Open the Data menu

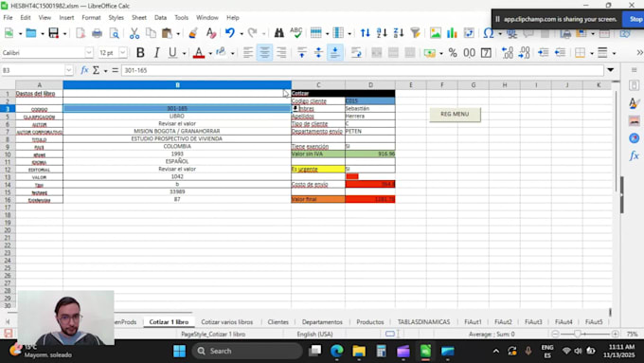coord(160,18)
